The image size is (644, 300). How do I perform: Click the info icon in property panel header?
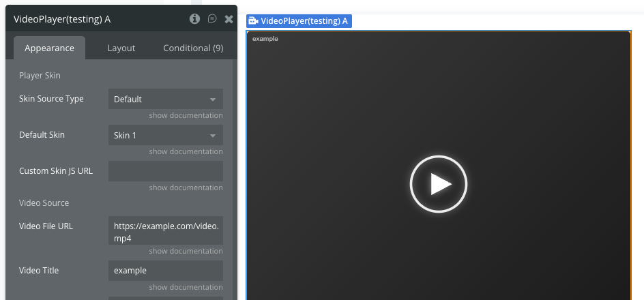click(194, 18)
